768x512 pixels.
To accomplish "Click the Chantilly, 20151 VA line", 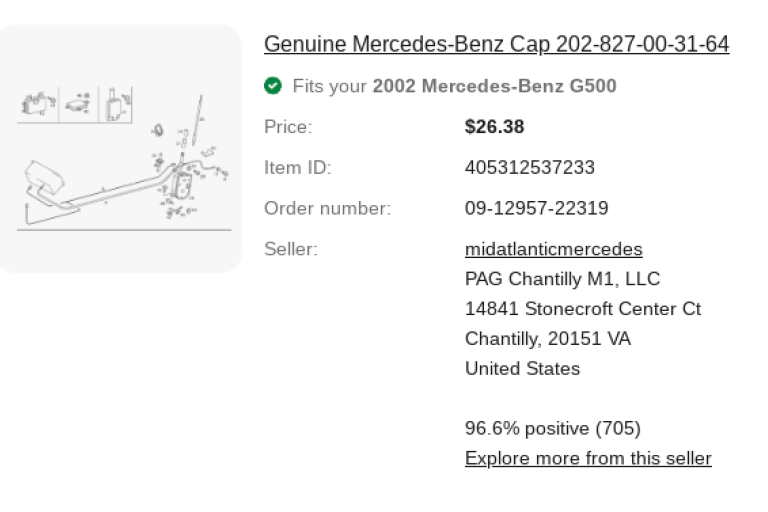I will point(547,338).
